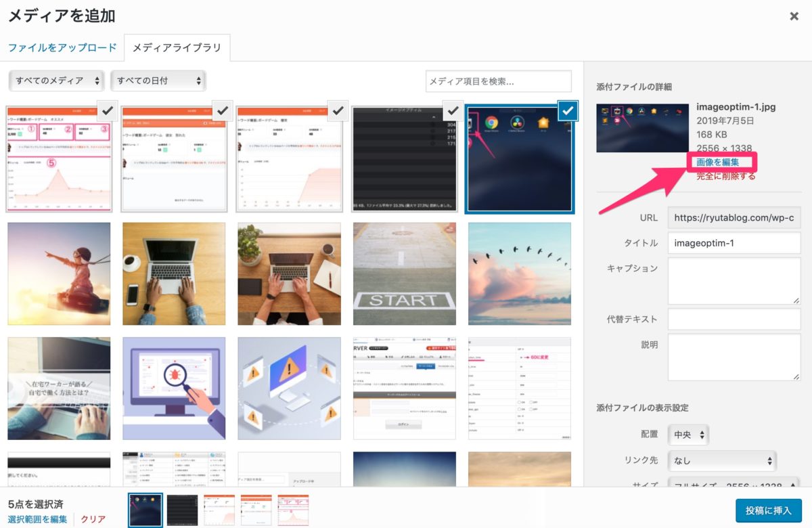
Task: Select the bug magnifier illustration thumbnail
Action: [174, 389]
